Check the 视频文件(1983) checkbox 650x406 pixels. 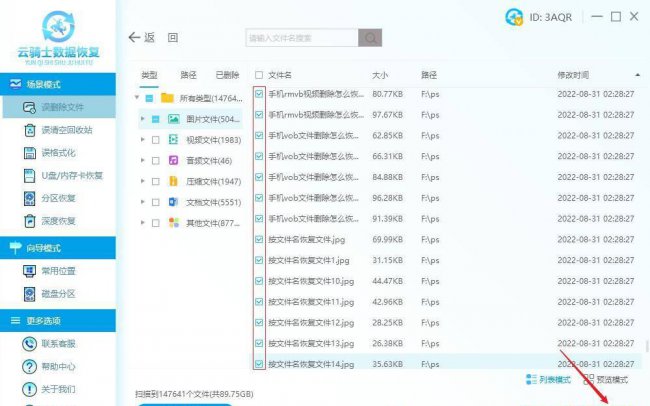(x=155, y=140)
